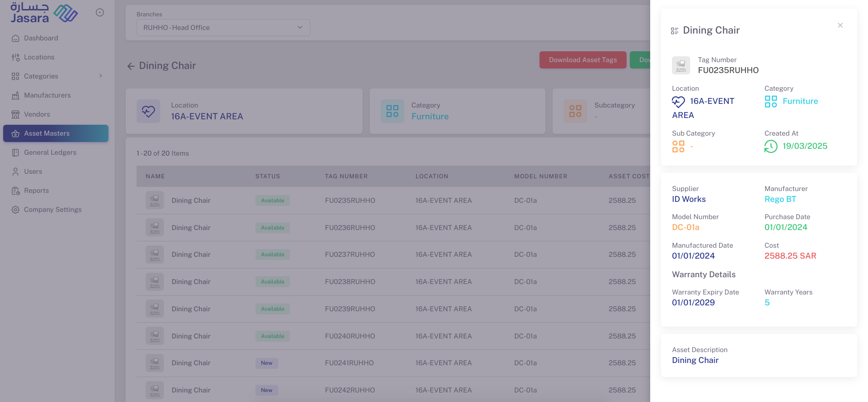Click the Manufacturers sidebar icon
868x402 pixels.
click(x=15, y=95)
